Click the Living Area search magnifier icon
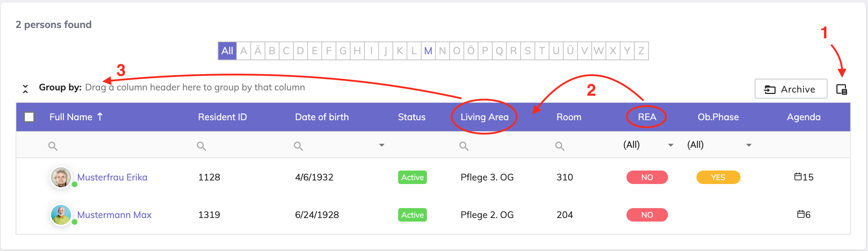This screenshot has height=251, width=868. pyautogui.click(x=464, y=146)
